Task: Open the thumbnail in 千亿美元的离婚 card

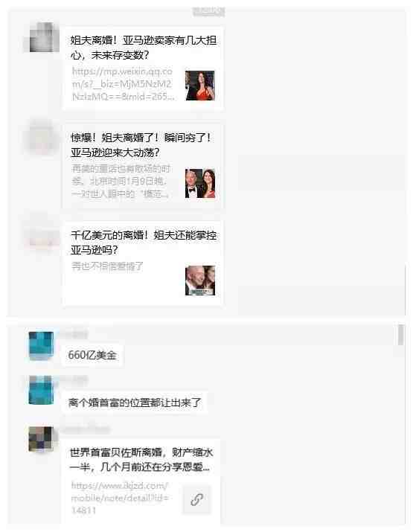Action: coord(200,281)
